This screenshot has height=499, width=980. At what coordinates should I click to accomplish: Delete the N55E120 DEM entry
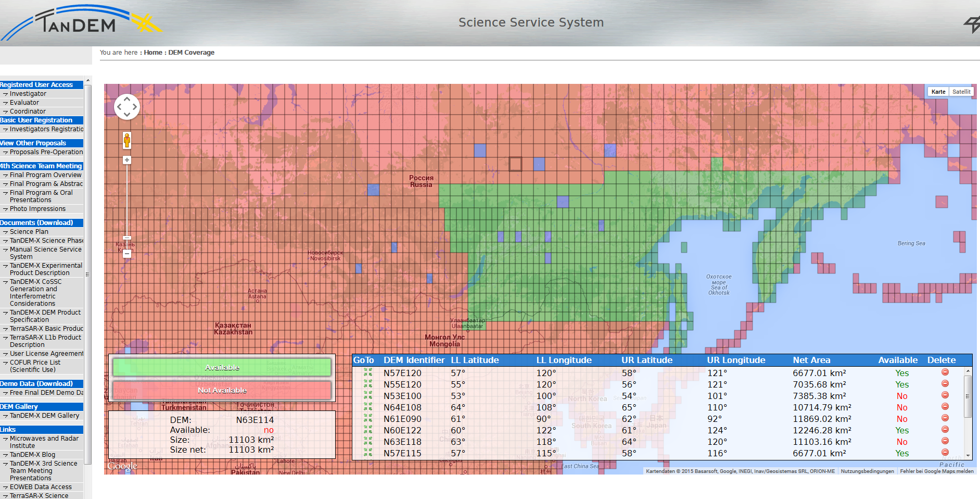(945, 384)
